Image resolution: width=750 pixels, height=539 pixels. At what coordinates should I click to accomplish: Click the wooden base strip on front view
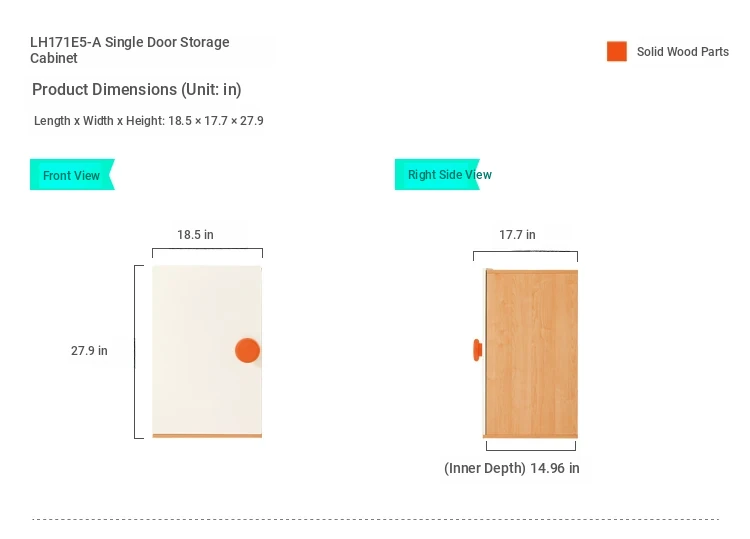click(207, 436)
